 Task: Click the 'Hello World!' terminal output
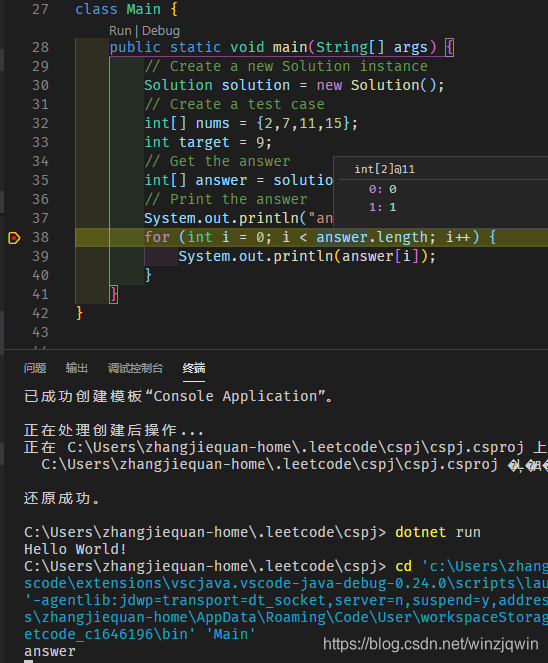[x=75, y=549]
